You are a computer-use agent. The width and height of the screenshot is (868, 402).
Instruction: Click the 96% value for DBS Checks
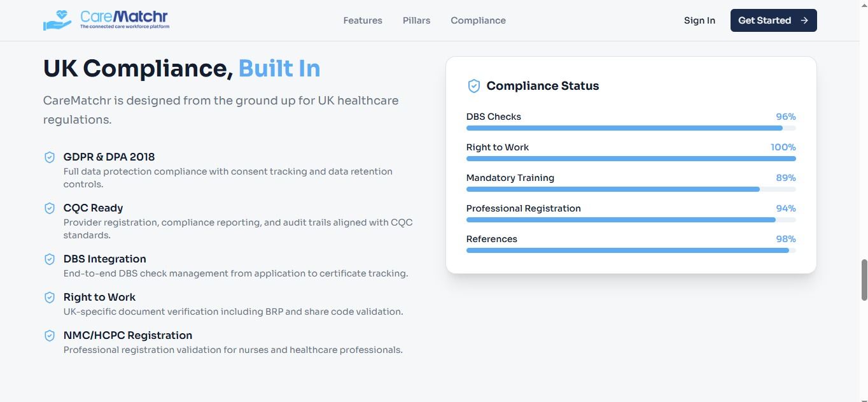click(x=785, y=117)
